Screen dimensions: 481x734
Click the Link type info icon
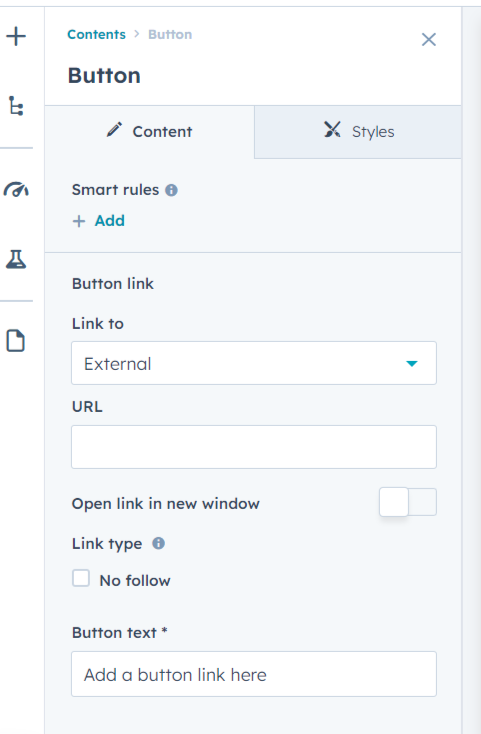159,543
